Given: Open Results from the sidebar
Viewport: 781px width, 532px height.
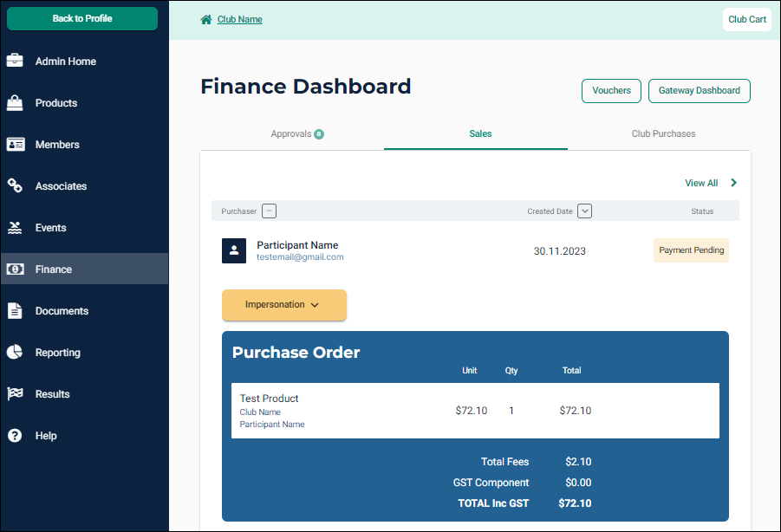Looking at the screenshot, I should [85, 393].
